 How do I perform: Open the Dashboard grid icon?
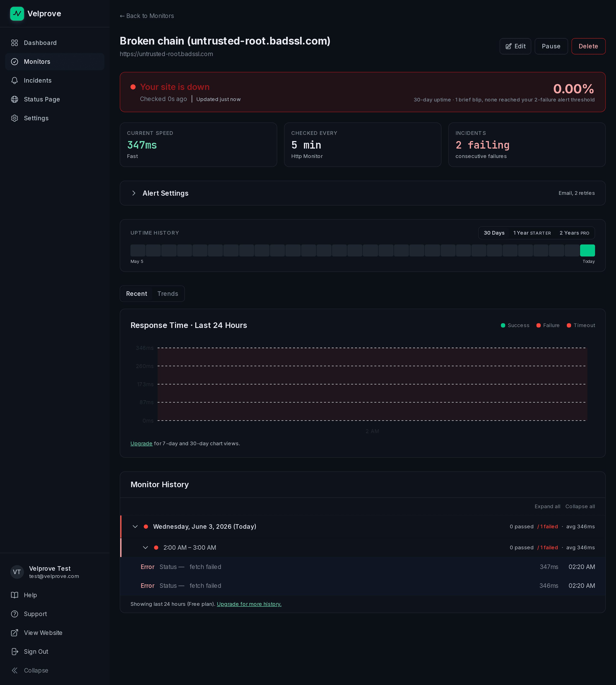click(15, 43)
